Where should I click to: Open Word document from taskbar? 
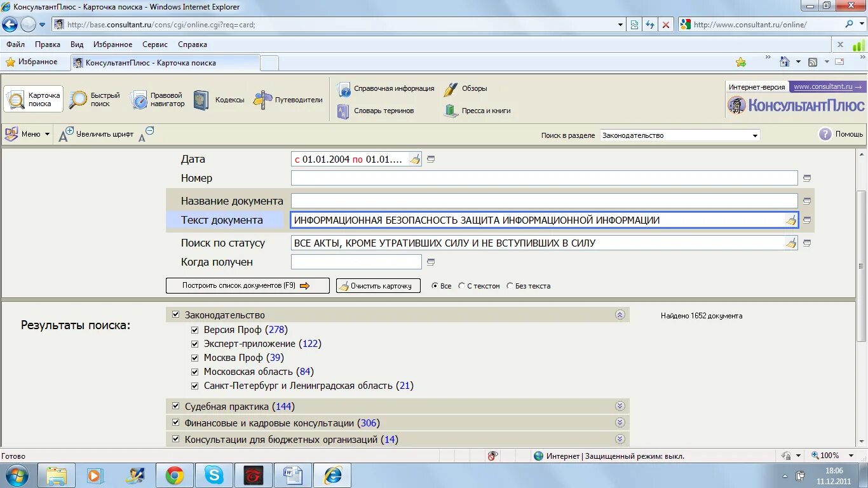pos(293,475)
